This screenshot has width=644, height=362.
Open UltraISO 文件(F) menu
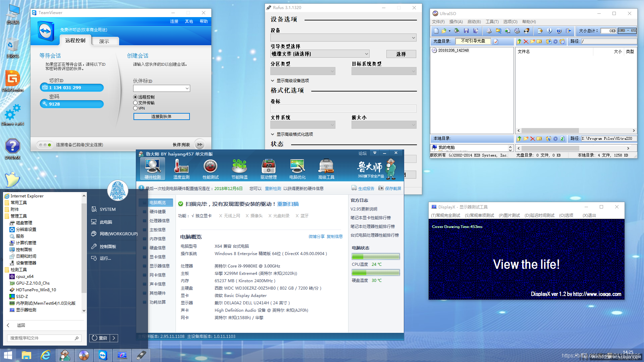(438, 22)
